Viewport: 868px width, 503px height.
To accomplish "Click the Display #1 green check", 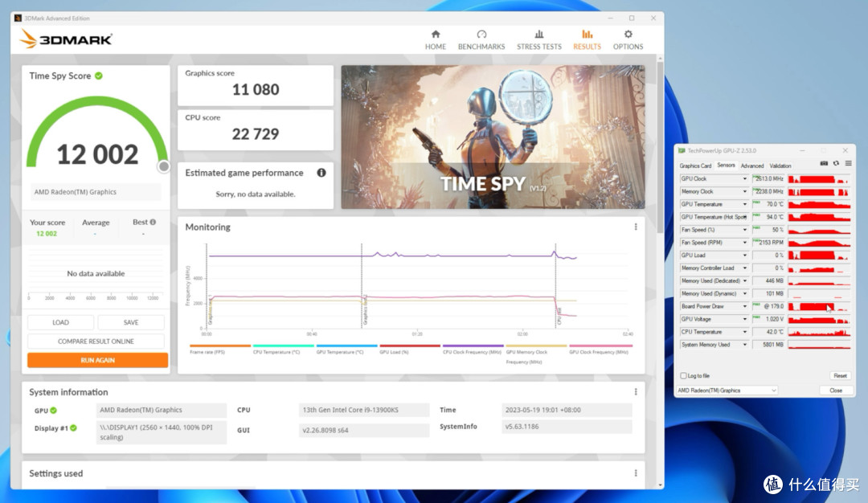I will coord(74,427).
